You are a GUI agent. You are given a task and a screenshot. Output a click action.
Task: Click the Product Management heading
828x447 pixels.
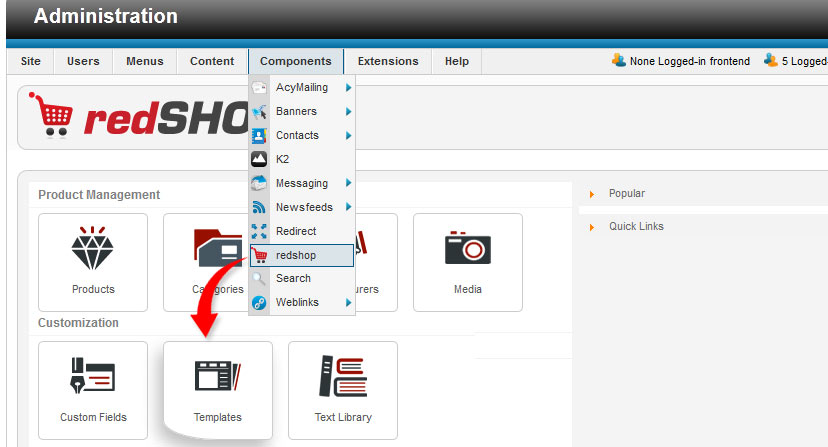(99, 195)
